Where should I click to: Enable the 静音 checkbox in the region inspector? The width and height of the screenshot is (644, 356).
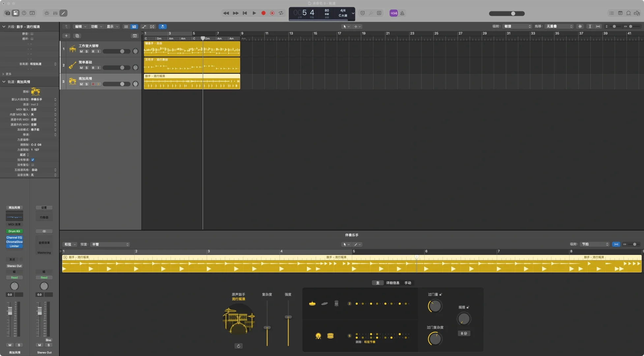click(x=32, y=34)
